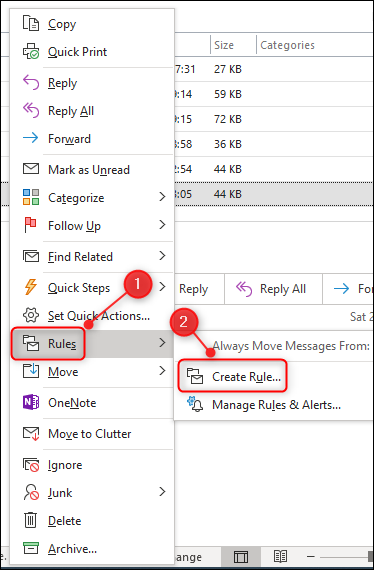Select Ignore menu label
This screenshot has width=374, height=570.
pyautogui.click(x=65, y=465)
